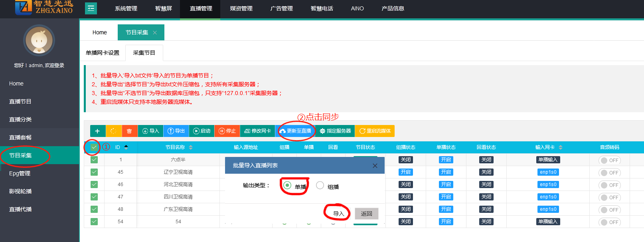Click the yellow refresh spinner icon

point(113,131)
